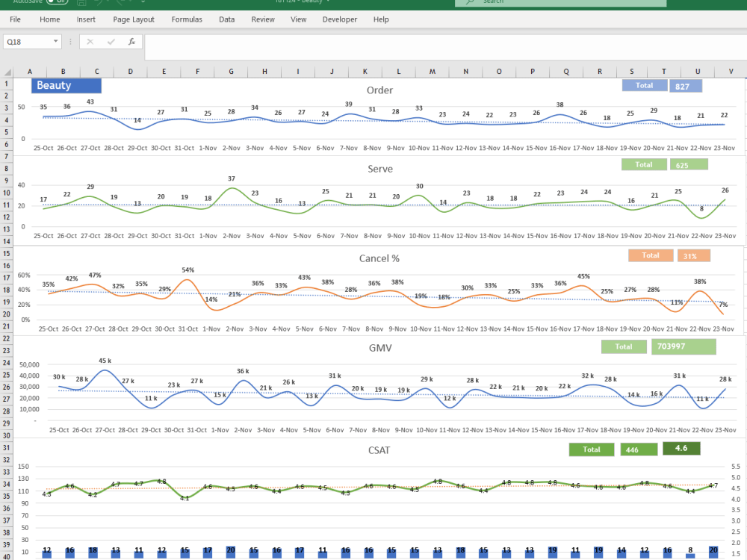
Task: Click the Enter (checkmark) icon beside the formula bar
Action: pos(111,41)
